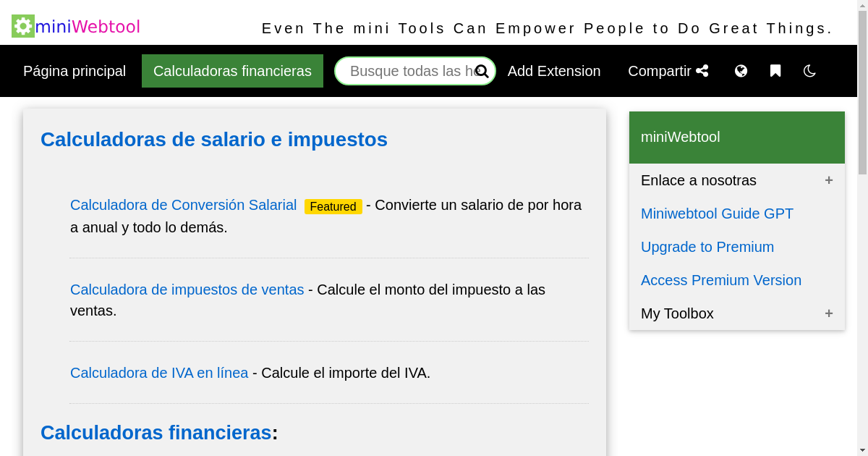Viewport: 868px width, 456px height.
Task: Toggle dark mode with the moon icon
Action: point(809,71)
